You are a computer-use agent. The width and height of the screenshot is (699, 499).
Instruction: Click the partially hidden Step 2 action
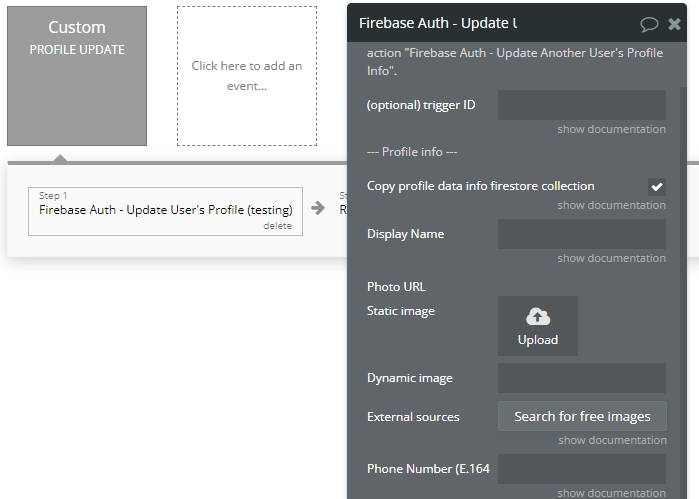[x=342, y=203]
